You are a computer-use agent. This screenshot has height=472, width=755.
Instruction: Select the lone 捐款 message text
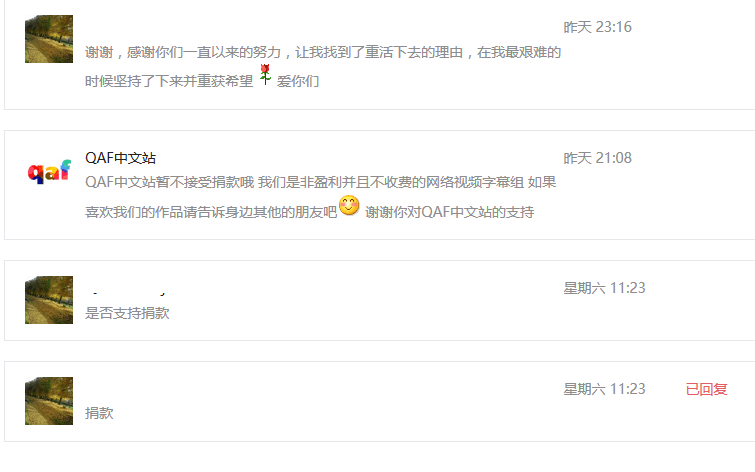[99, 413]
